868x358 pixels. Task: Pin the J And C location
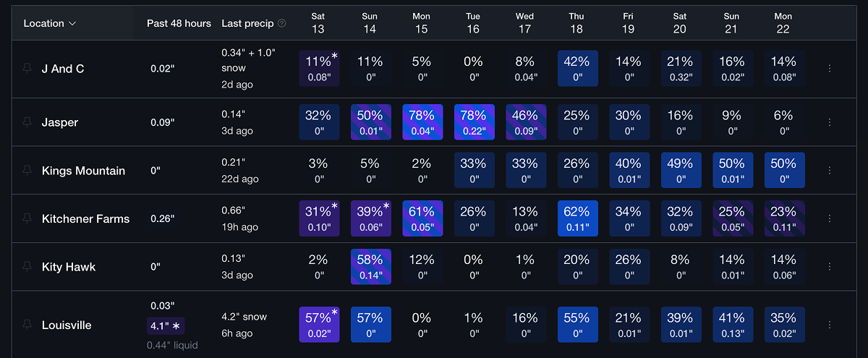point(27,69)
